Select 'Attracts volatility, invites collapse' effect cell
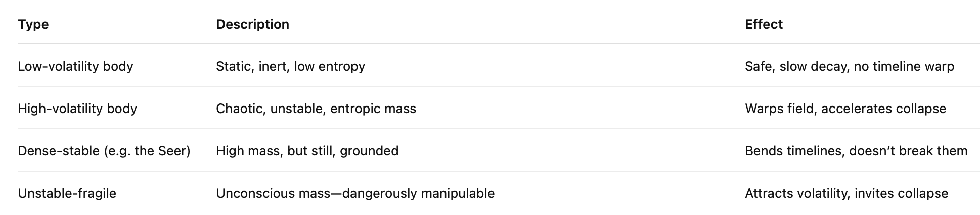Viewport: 980px width, 215px height. click(x=846, y=193)
